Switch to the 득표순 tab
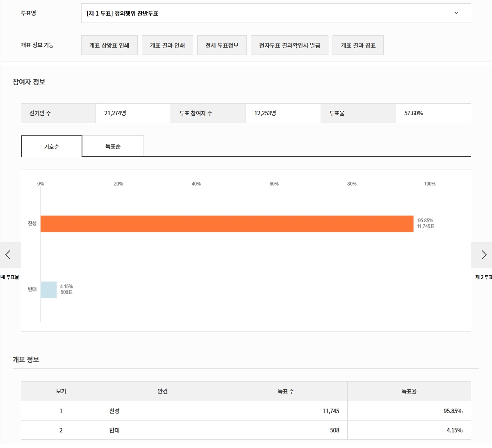 pos(113,146)
